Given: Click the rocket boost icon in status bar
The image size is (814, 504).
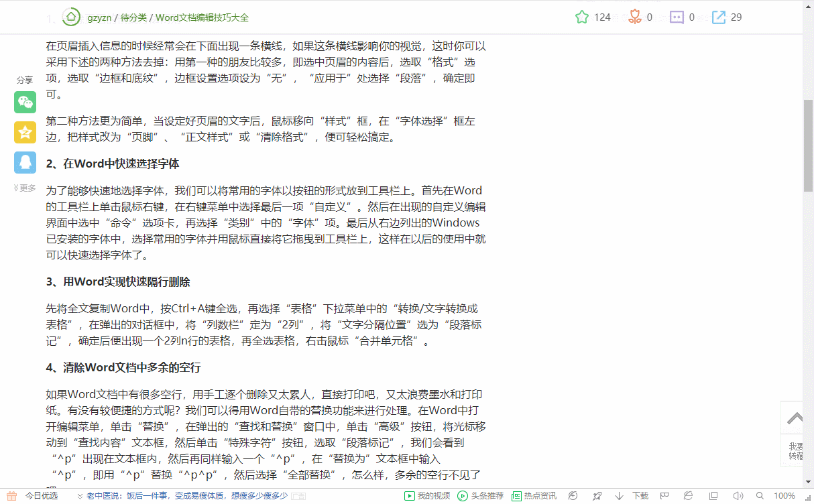Looking at the screenshot, I should point(597,496).
